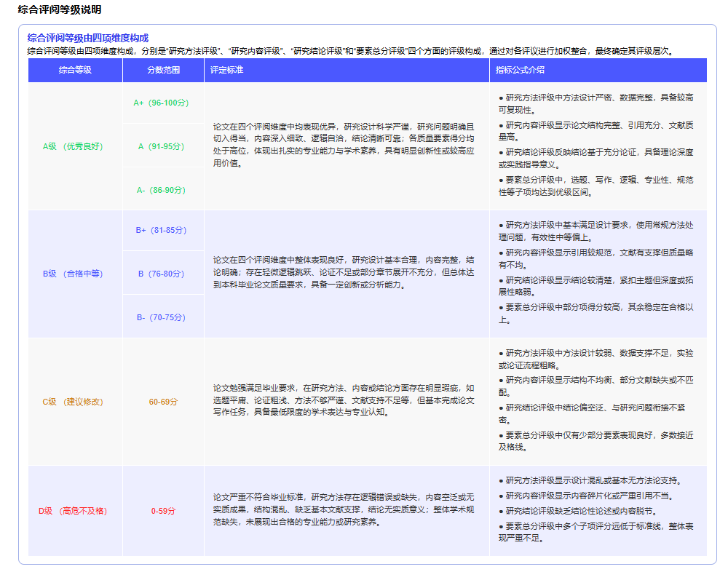This screenshot has width=728, height=580.
Task: Click the 评定标准 column header
Action: coord(347,70)
